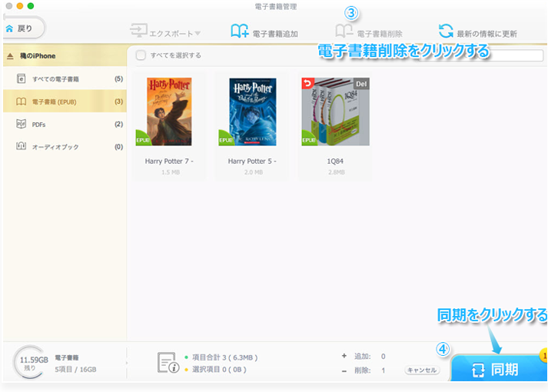548x392 pixels.
Task: Select PDFs category in the sidebar
Action: coord(65,124)
